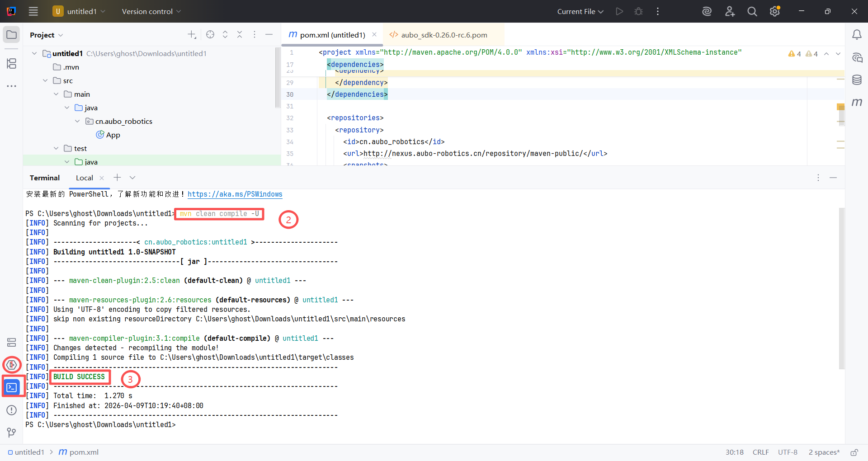Open the Database tool window
Viewport: 868px width, 461px height.
pyautogui.click(x=857, y=80)
